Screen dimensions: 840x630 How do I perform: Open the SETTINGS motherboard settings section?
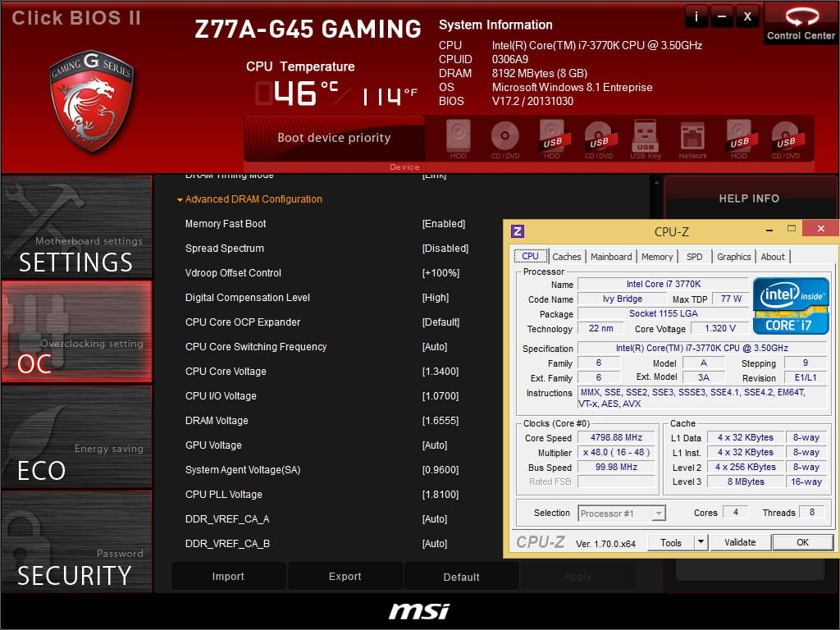point(76,227)
